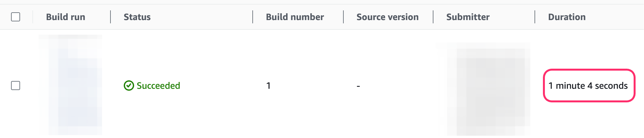Image resolution: width=644 pixels, height=138 pixels.
Task: Click divider between Build number and Source version
Action: point(343,17)
